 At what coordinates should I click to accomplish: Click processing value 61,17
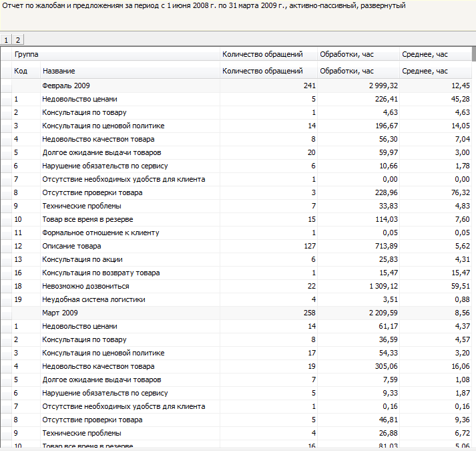click(x=389, y=326)
